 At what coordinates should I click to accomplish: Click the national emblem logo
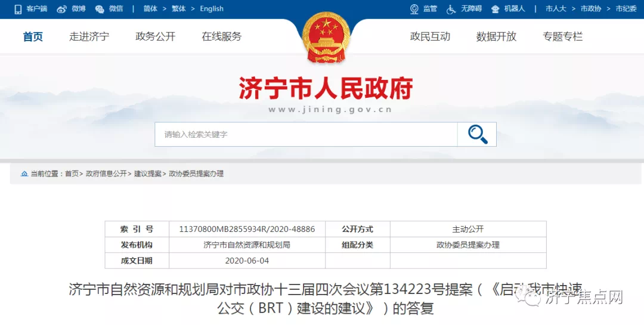pos(326,38)
